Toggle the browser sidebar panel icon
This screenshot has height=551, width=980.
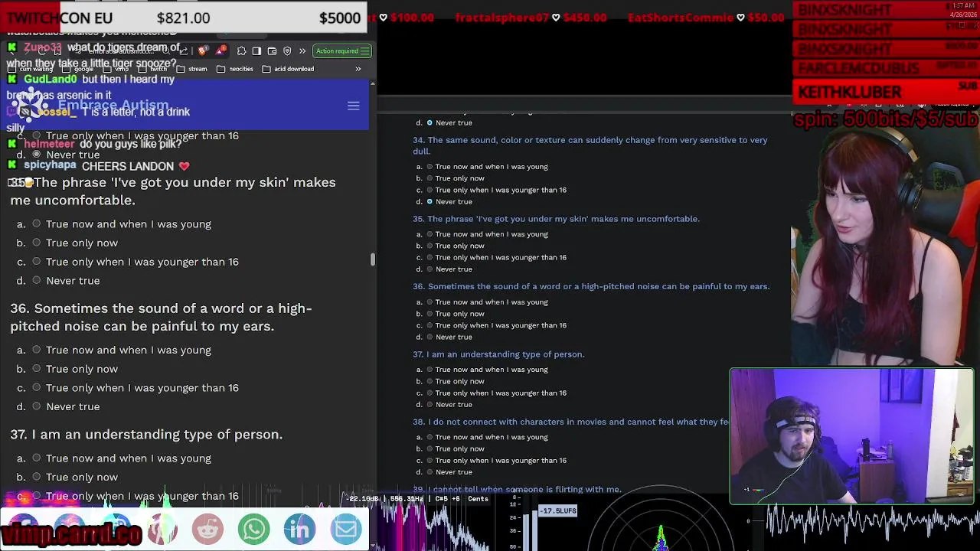click(x=256, y=51)
